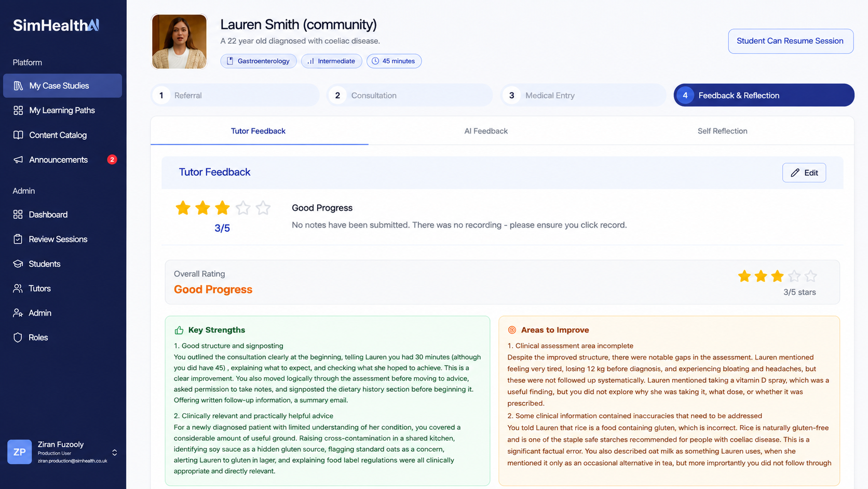
Task: Click '1. Clinical assessment area incomplete' heading
Action: (x=570, y=346)
